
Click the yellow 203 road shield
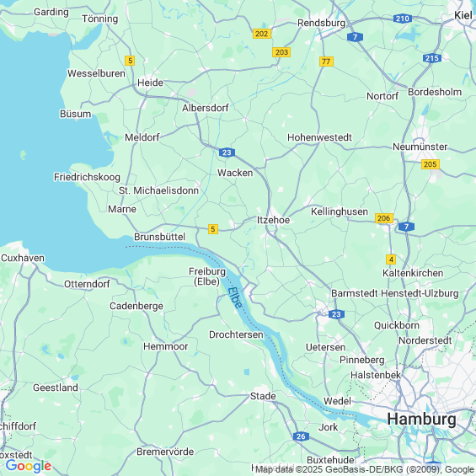click(x=281, y=52)
